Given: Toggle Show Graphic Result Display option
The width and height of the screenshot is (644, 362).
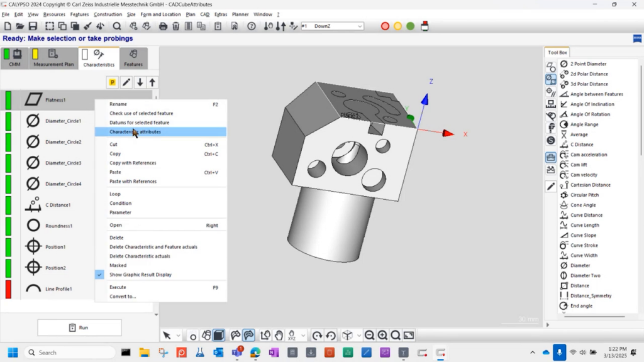Looking at the screenshot, I should 140,275.
